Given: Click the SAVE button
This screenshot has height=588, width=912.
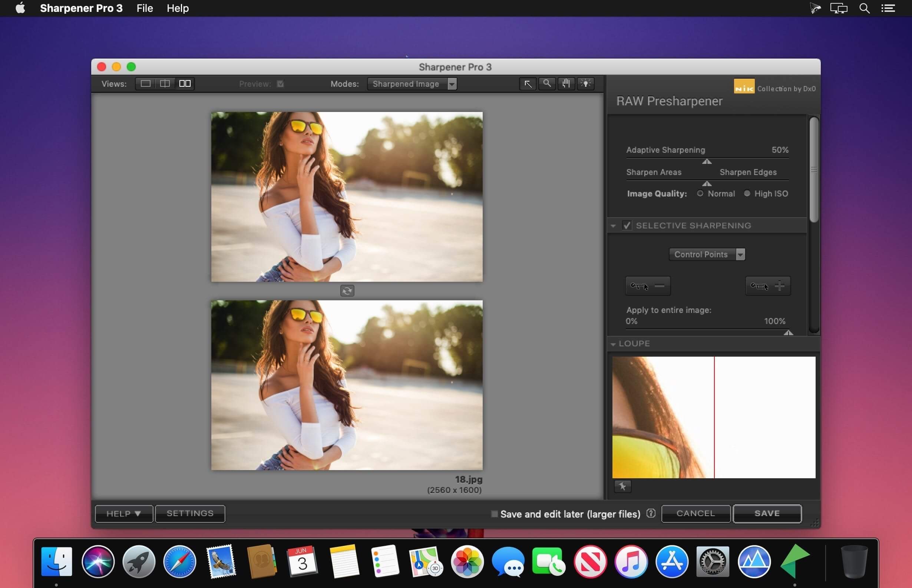Looking at the screenshot, I should point(767,513).
